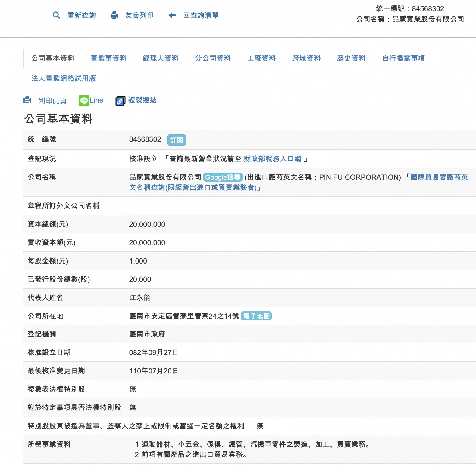The height and width of the screenshot is (468, 476).
Task: Click the 實收資本額 value 20,000,000
Action: click(147, 243)
